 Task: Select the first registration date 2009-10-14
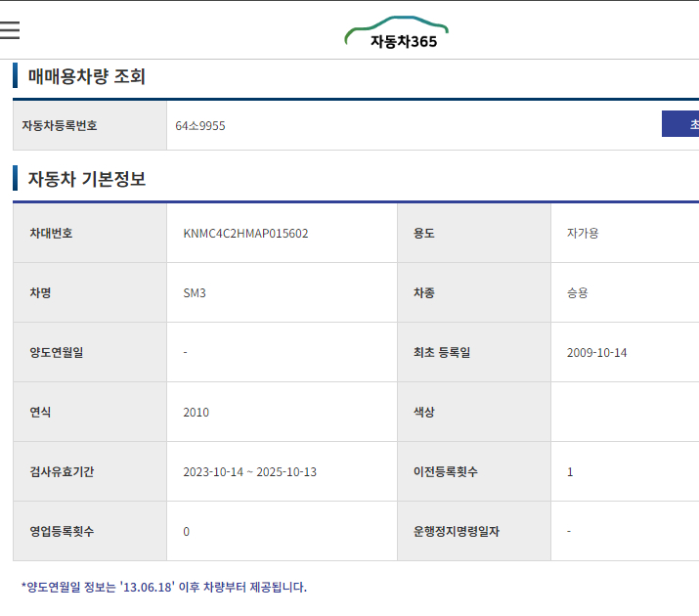[596, 353]
